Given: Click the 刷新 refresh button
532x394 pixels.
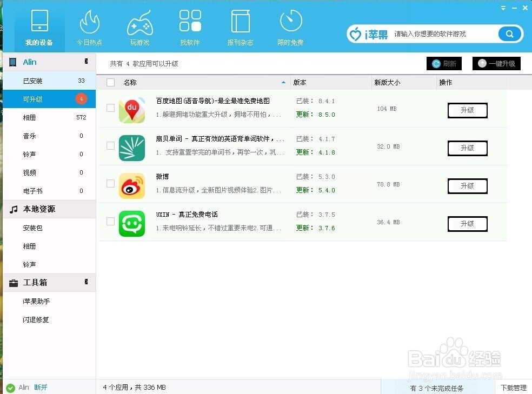Looking at the screenshot, I should [x=444, y=63].
